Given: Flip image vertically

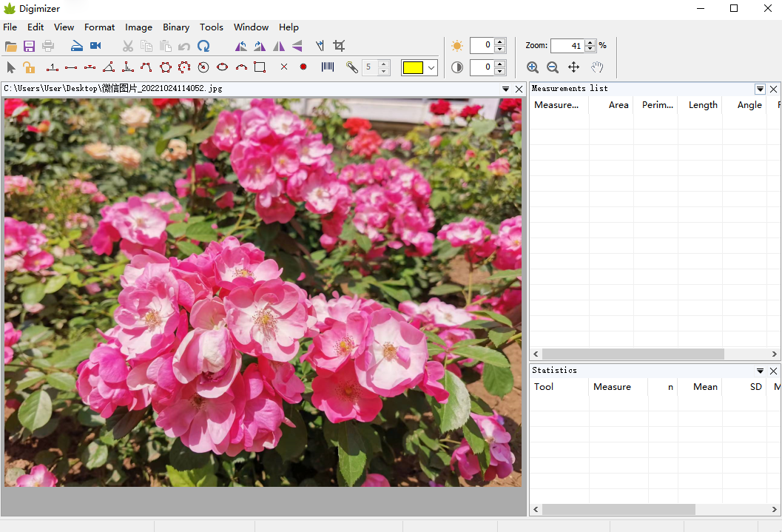Looking at the screenshot, I should (297, 47).
